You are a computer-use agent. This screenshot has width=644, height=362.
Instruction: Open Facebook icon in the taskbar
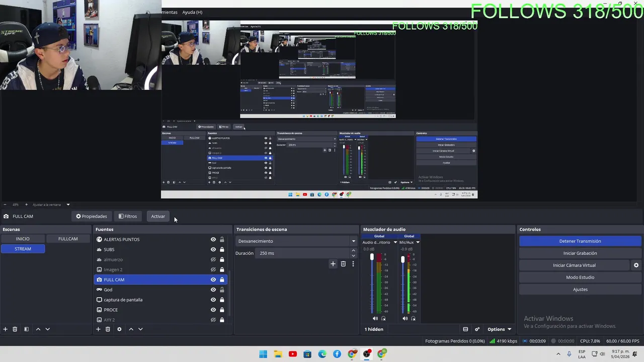[x=337, y=354]
